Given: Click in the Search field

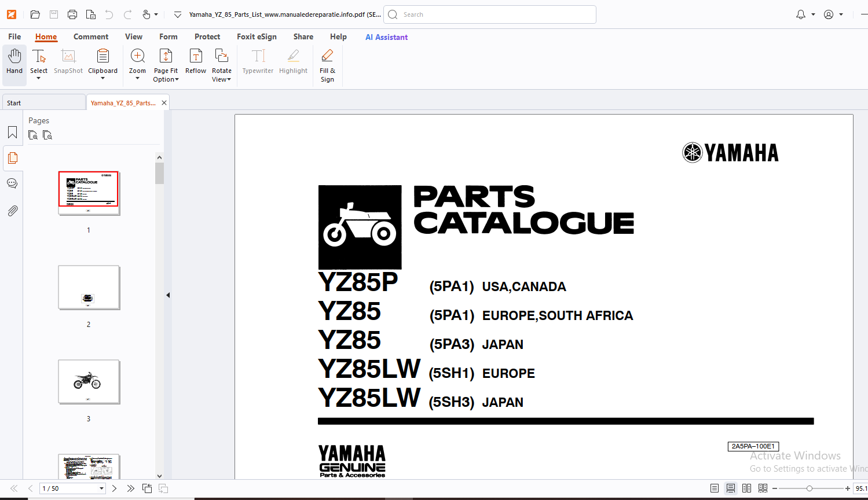Looking at the screenshot, I should pyautogui.click(x=490, y=14).
